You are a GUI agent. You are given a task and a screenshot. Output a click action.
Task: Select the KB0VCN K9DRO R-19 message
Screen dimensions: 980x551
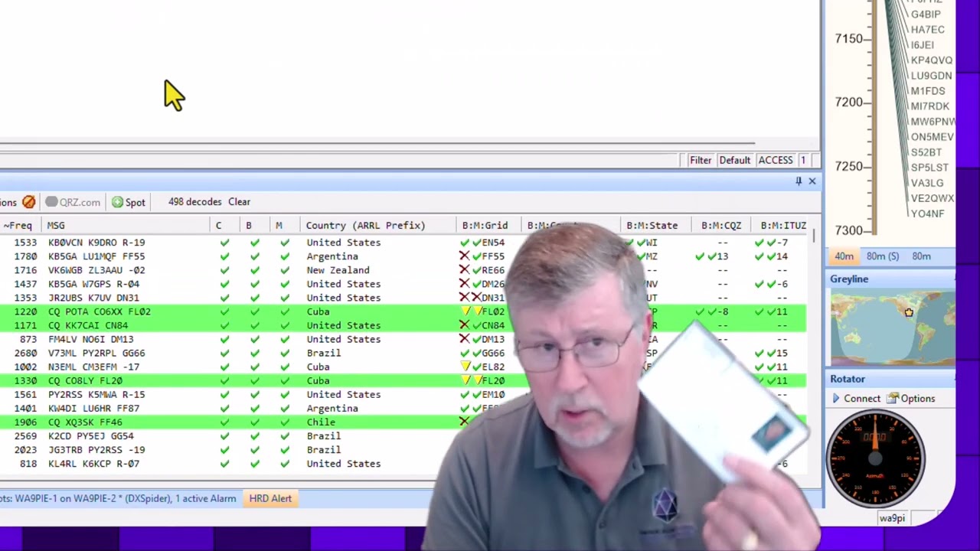(96, 243)
